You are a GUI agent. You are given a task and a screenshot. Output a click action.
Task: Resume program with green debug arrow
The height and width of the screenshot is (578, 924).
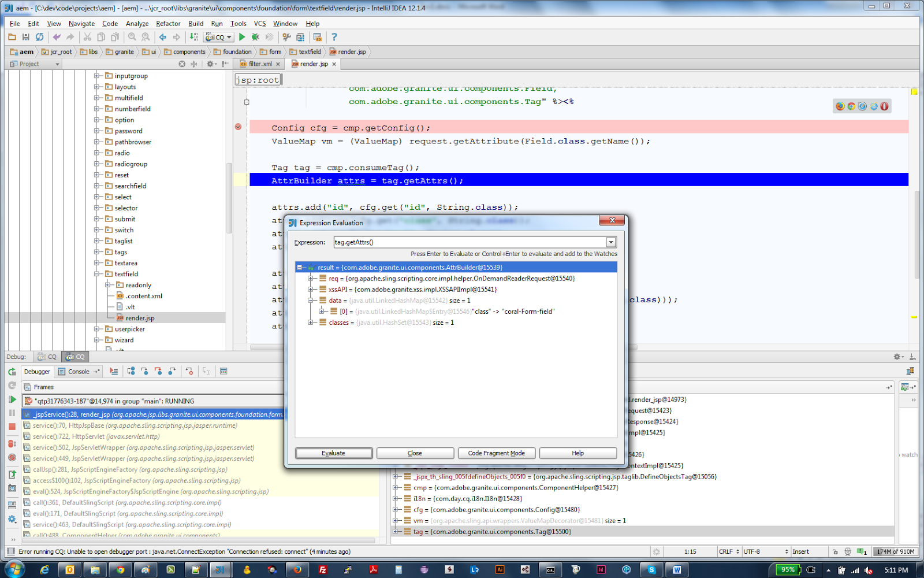[12, 399]
